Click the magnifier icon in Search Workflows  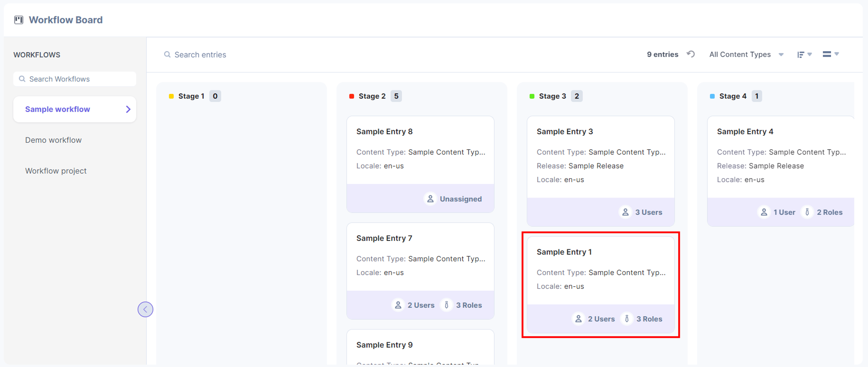tap(22, 79)
